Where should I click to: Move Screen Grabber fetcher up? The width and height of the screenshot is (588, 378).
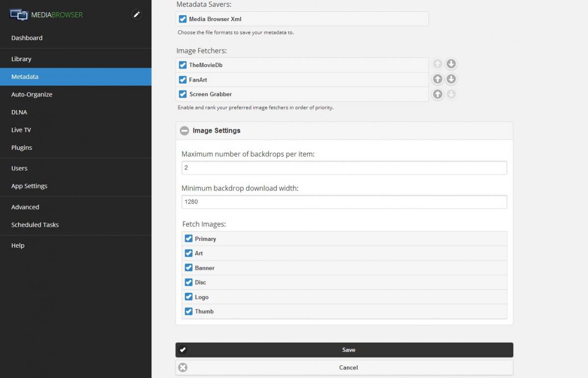[x=438, y=94]
